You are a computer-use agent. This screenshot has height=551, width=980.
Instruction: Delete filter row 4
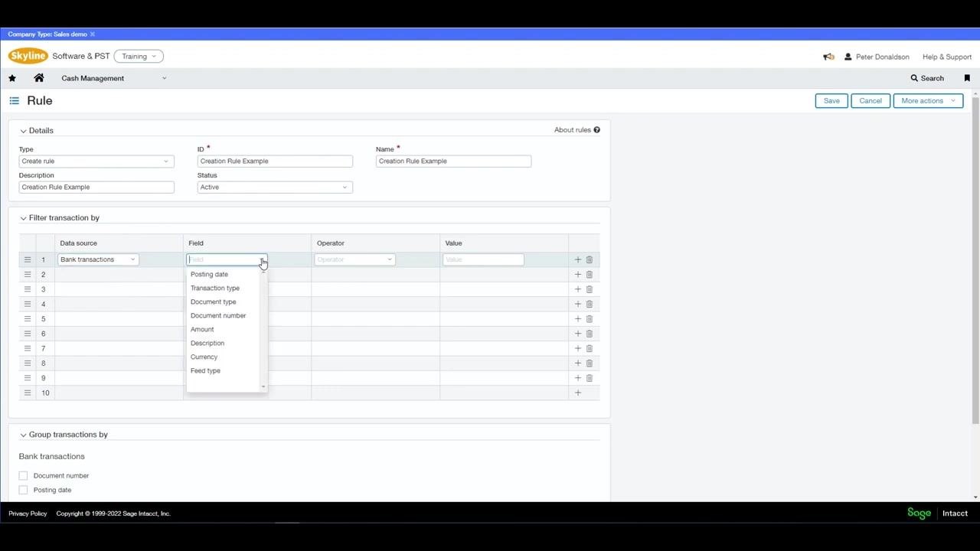pyautogui.click(x=590, y=304)
